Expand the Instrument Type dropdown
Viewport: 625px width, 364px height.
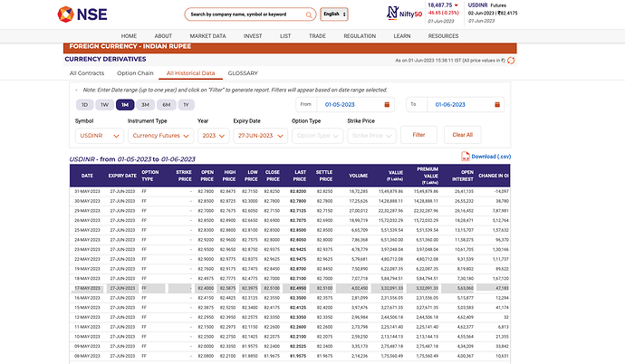tap(159, 135)
